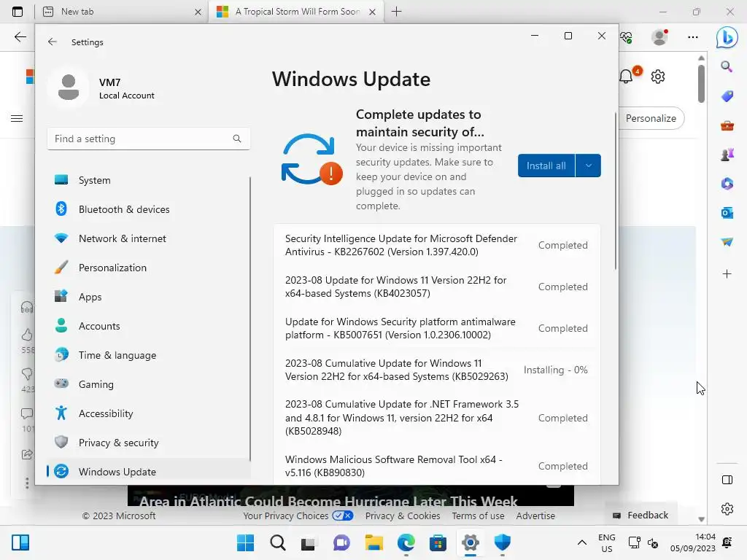Open a new Edge browser tab
The height and width of the screenshot is (560, 747).
point(396,12)
